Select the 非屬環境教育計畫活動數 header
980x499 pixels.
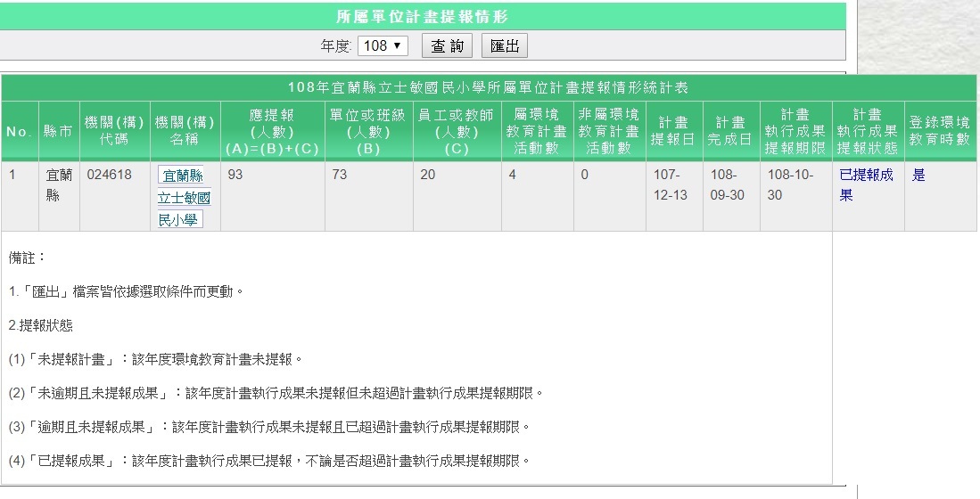609,131
